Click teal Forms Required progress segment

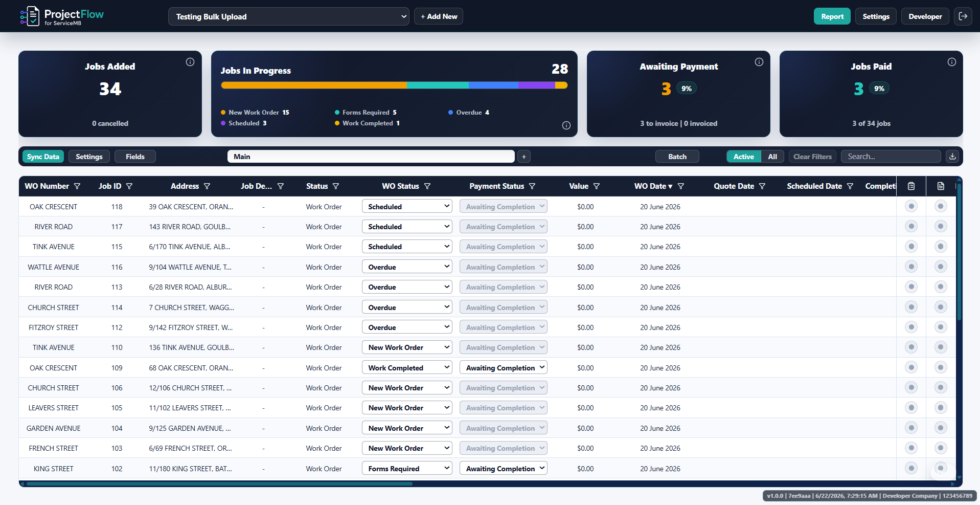tap(438, 85)
